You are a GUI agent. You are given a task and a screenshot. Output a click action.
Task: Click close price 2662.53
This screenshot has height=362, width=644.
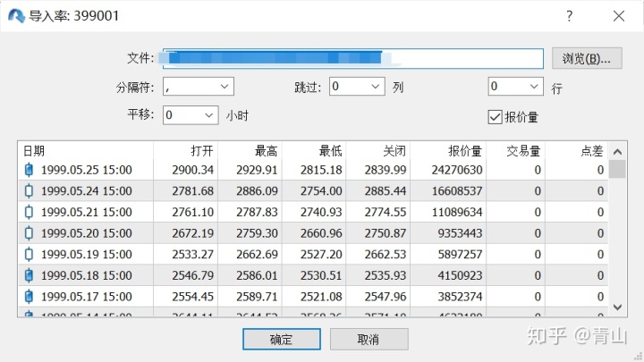pos(386,254)
